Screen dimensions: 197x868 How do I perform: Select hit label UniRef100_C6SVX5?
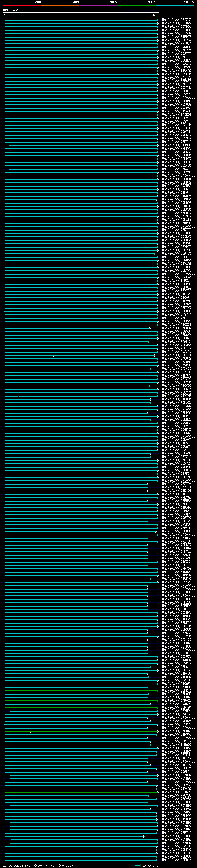click(x=176, y=94)
